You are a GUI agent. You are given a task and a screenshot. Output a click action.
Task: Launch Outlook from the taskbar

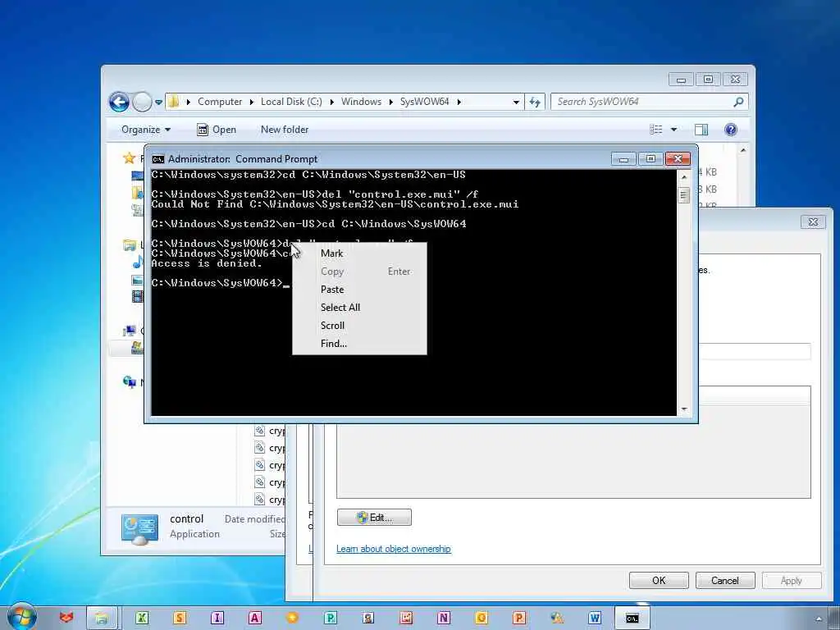coord(481,618)
